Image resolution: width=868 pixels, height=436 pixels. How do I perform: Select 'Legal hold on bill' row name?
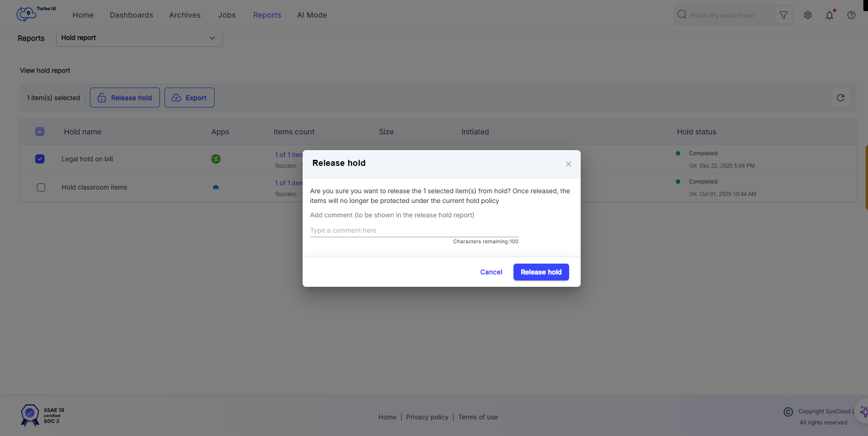[x=87, y=159]
